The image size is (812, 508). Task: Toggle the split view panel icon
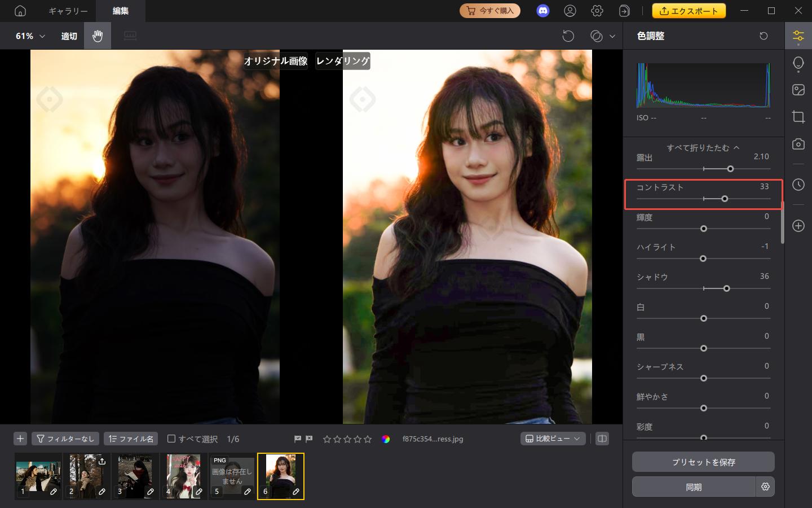602,439
